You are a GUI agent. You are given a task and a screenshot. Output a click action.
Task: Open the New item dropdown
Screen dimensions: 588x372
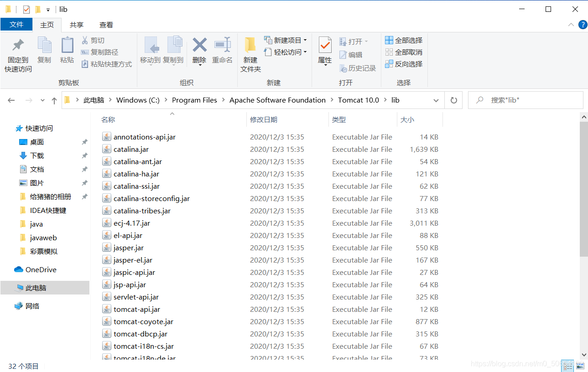click(286, 40)
